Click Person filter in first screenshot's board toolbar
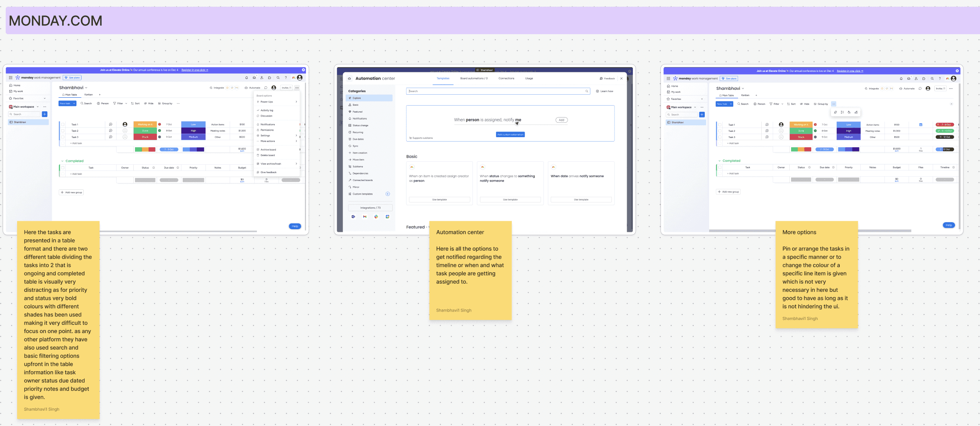Viewport: 980px width, 426px height. (x=103, y=103)
